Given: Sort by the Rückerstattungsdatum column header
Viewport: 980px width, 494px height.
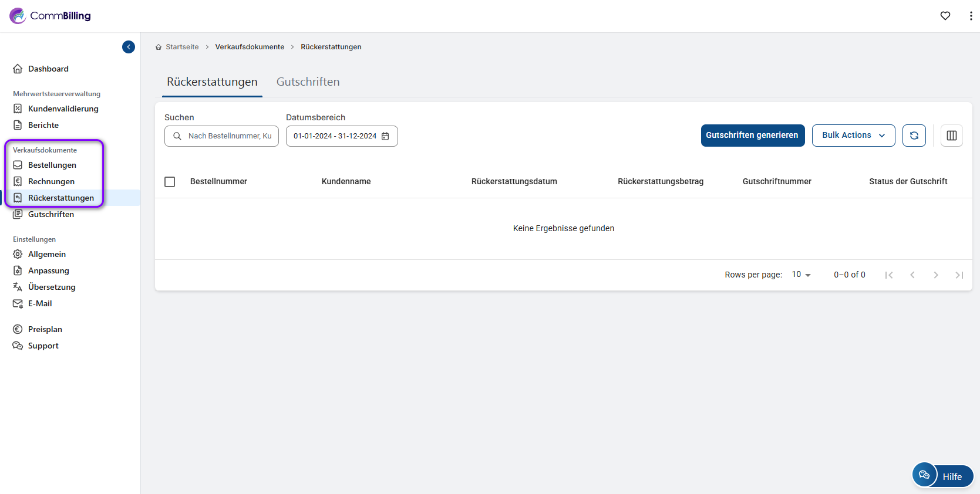Looking at the screenshot, I should point(514,182).
